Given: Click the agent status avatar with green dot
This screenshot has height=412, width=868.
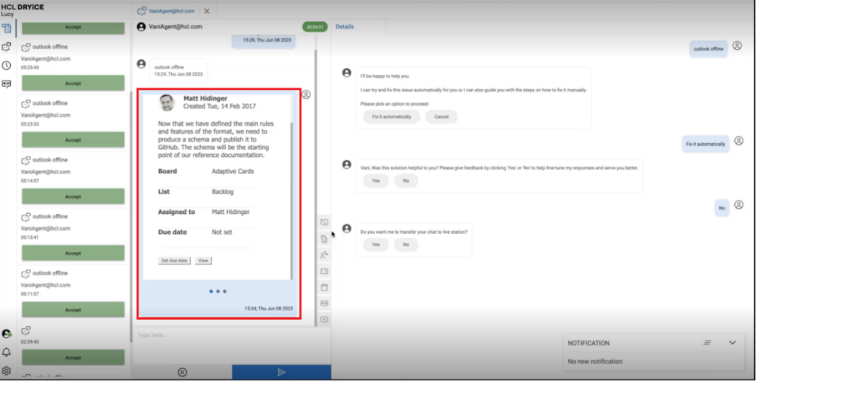Looking at the screenshot, I should pyautogui.click(x=6, y=334).
